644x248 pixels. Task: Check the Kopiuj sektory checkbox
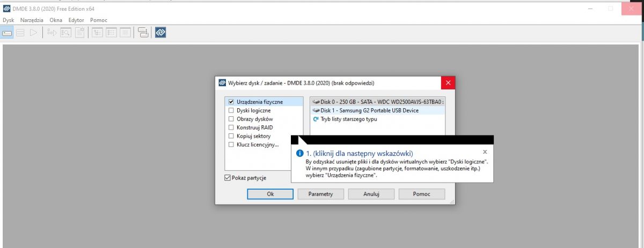coord(231,136)
